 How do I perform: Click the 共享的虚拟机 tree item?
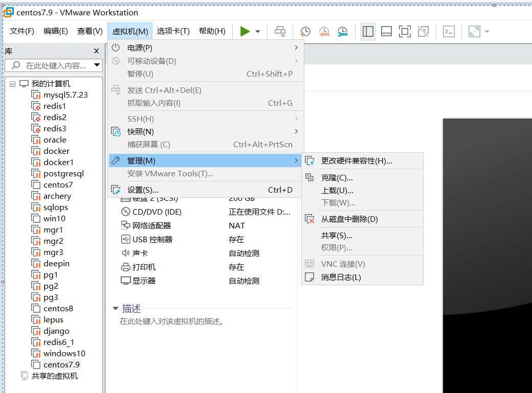click(55, 376)
